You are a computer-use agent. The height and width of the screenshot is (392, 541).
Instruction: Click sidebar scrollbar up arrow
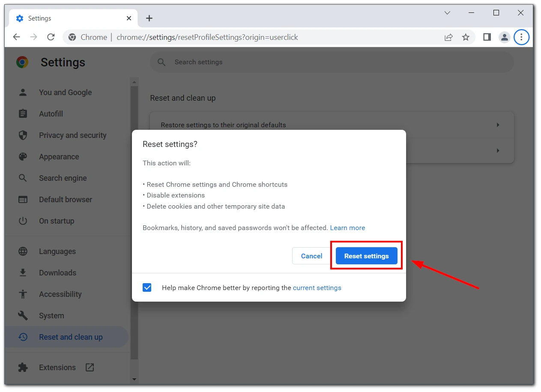135,82
